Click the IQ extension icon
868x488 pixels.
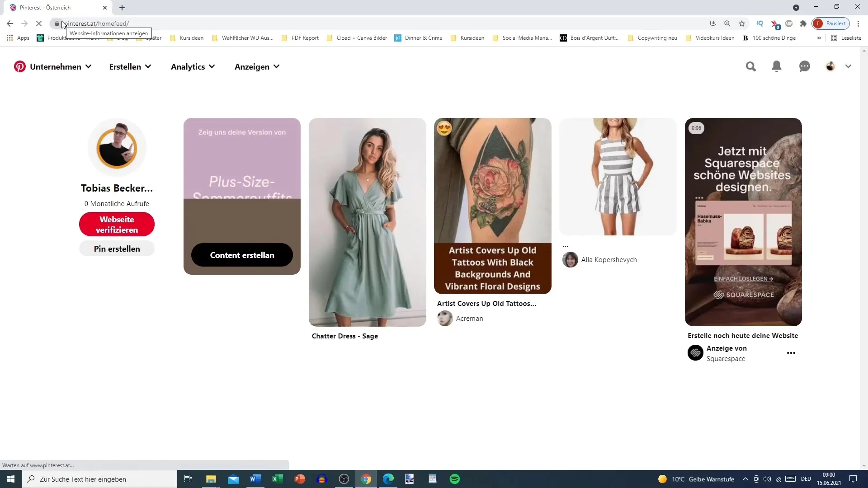[760, 23]
